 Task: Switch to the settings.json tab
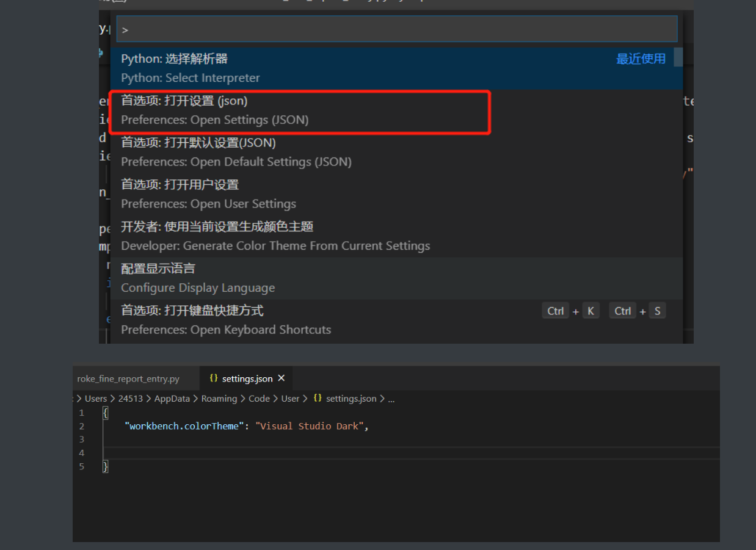247,378
